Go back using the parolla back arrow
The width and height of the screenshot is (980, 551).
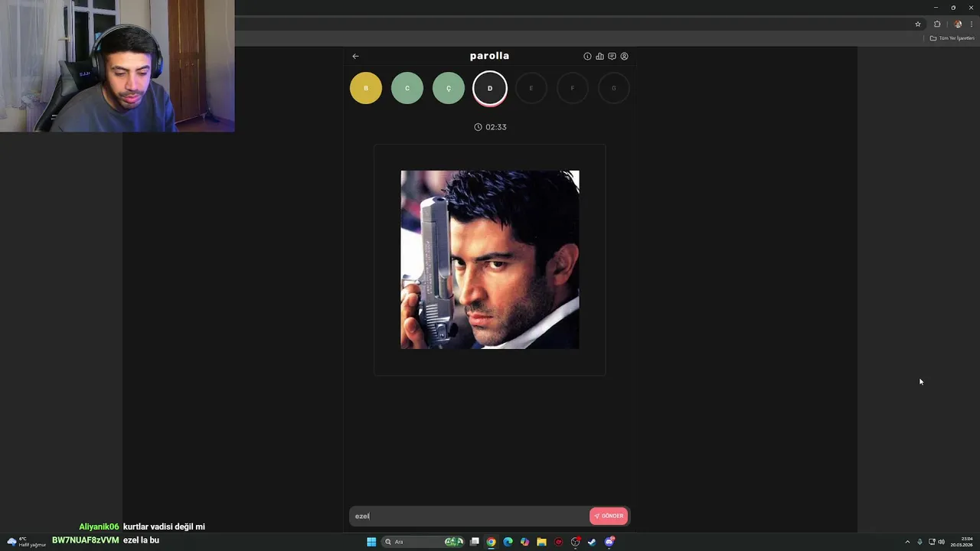click(x=355, y=56)
